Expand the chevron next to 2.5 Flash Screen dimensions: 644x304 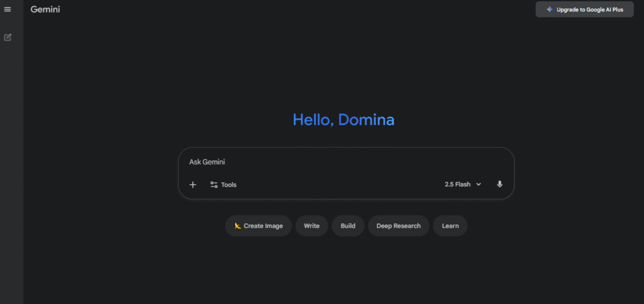pos(479,185)
